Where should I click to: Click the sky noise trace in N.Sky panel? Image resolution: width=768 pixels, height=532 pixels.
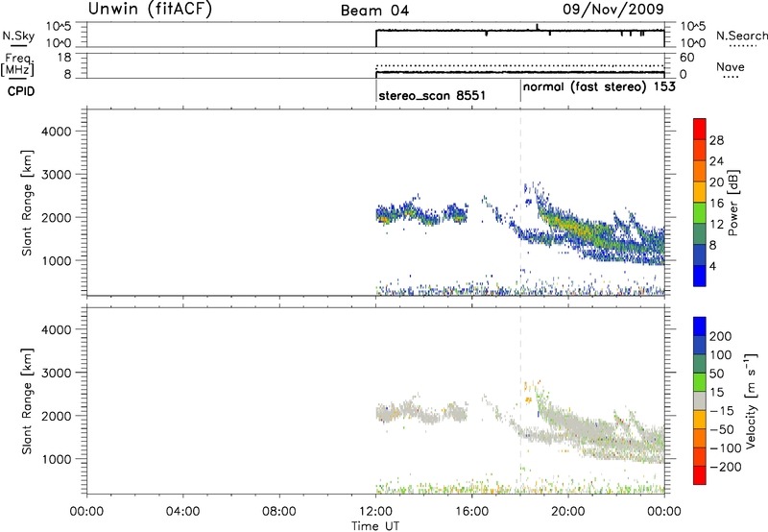pos(519,31)
